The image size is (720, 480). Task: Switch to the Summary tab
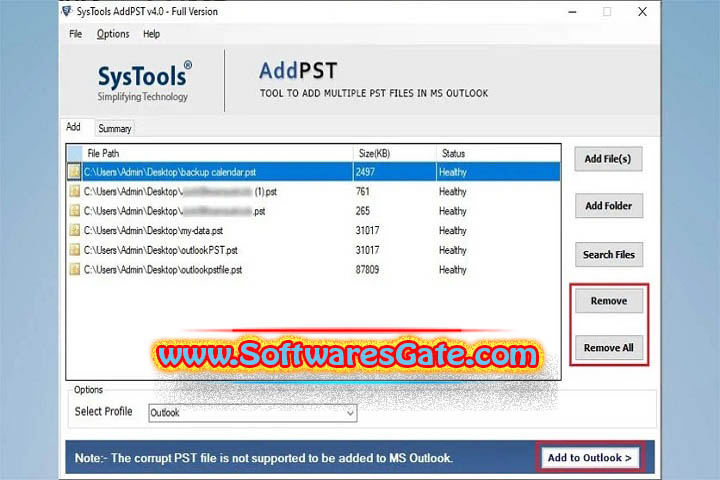[x=115, y=129]
